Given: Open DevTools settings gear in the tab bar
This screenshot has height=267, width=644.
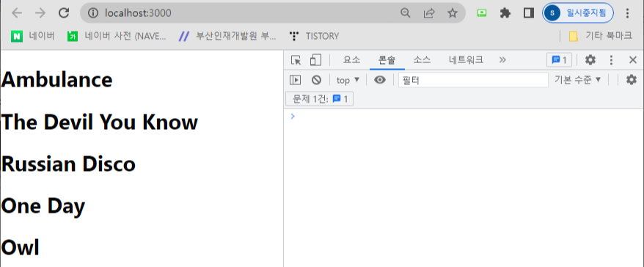Looking at the screenshot, I should pos(590,60).
